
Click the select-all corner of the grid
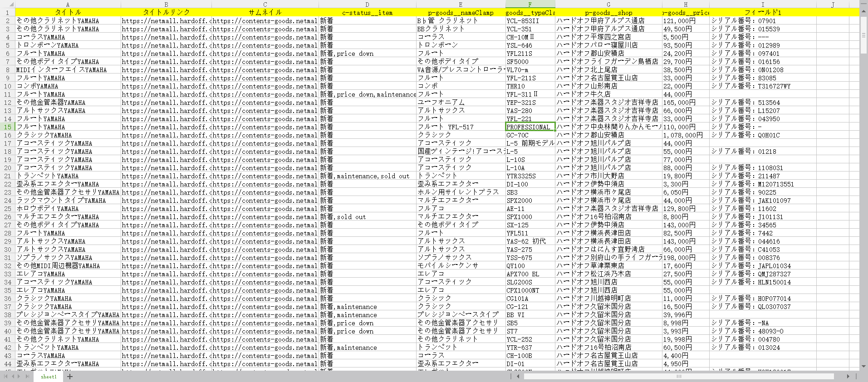[x=7, y=5]
